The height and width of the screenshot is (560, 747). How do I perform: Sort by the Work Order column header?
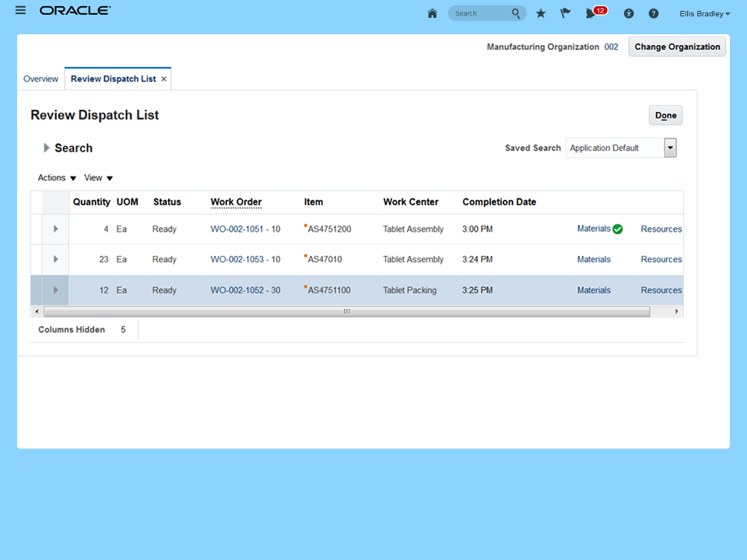tap(236, 202)
